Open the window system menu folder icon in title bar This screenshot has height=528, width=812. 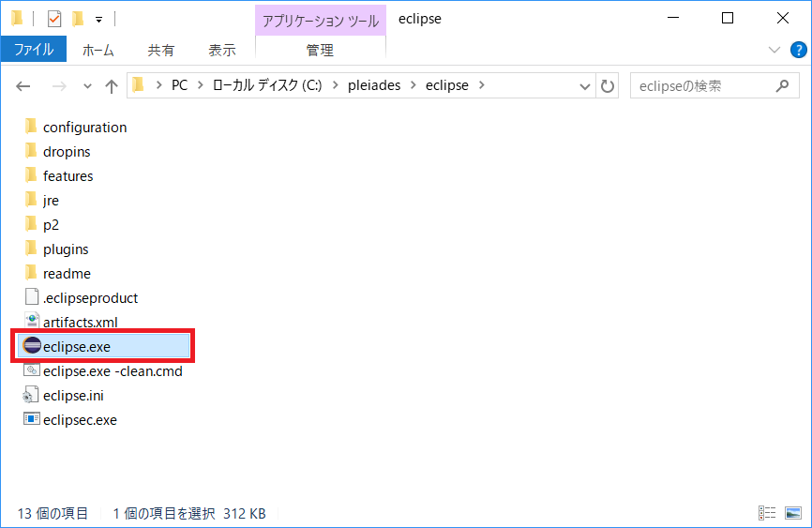click(x=17, y=19)
